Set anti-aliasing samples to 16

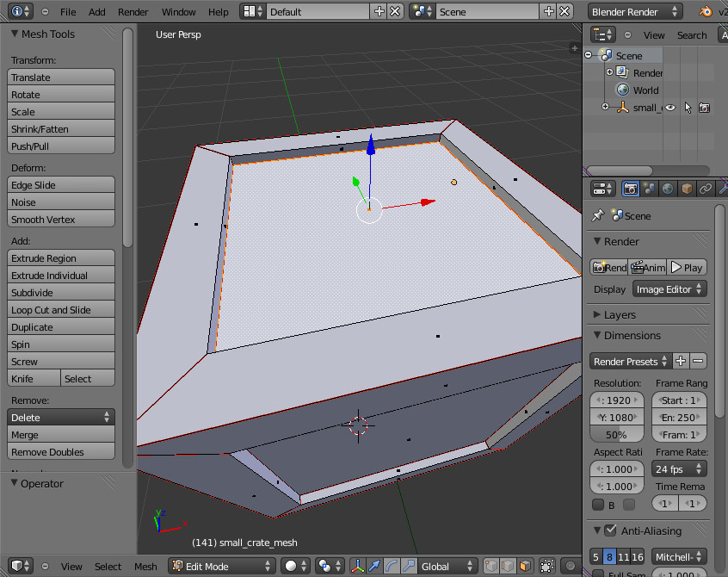pos(638,556)
